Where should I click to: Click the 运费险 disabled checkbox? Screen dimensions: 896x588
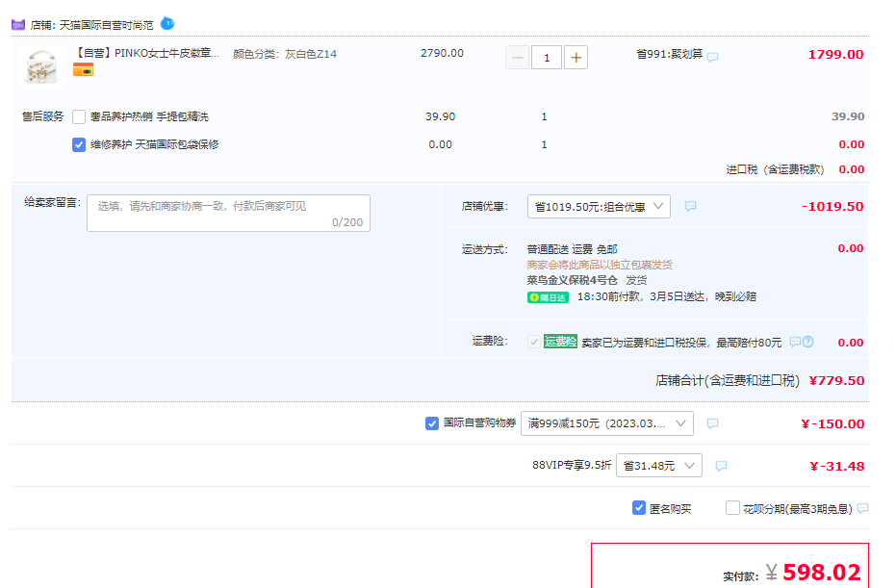pos(534,342)
